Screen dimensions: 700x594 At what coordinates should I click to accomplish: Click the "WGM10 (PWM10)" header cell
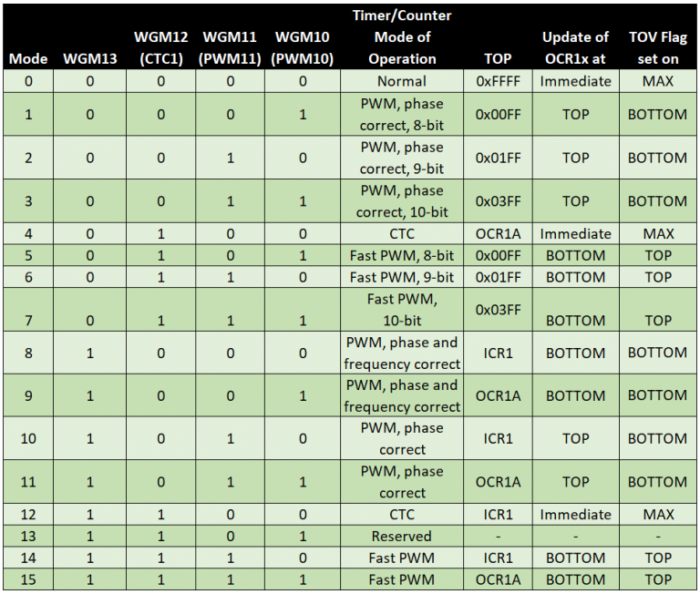click(303, 48)
